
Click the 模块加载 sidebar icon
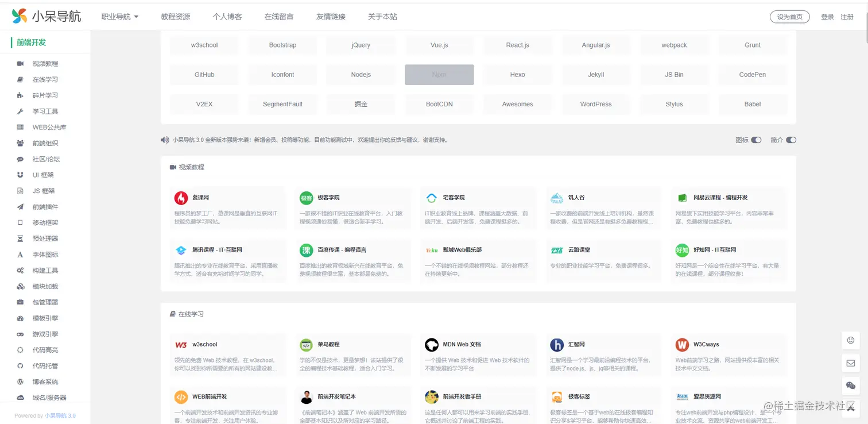20,286
